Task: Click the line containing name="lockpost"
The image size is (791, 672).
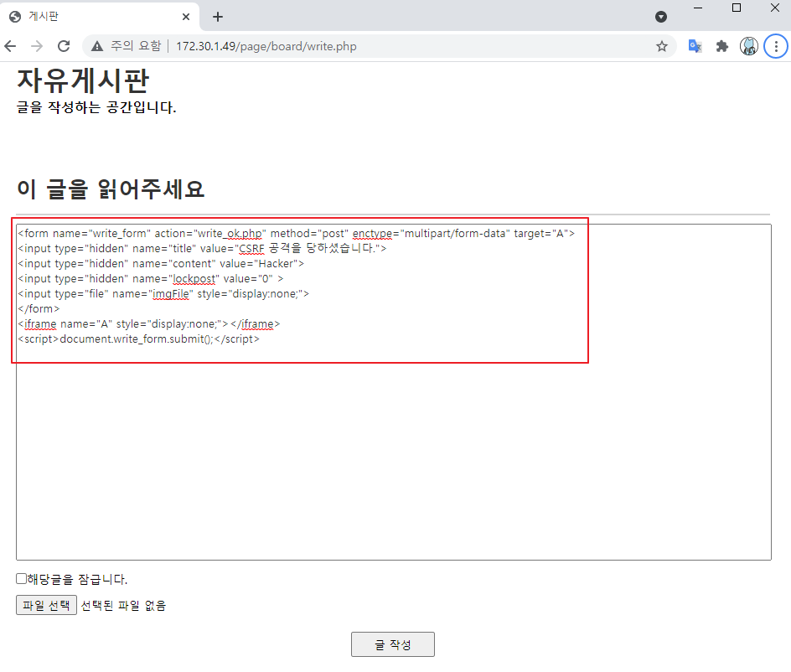Action: [x=151, y=278]
